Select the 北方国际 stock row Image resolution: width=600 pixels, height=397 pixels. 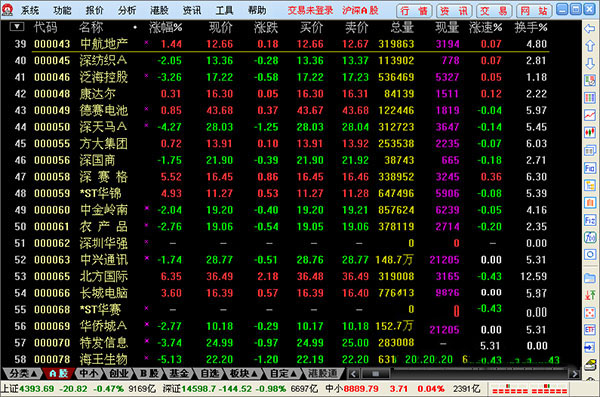pos(281,276)
